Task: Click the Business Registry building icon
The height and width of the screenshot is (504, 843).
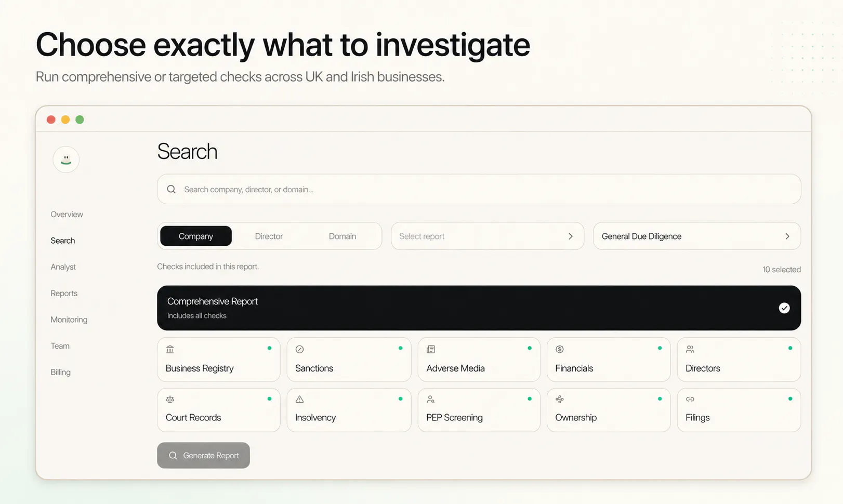Action: click(170, 349)
